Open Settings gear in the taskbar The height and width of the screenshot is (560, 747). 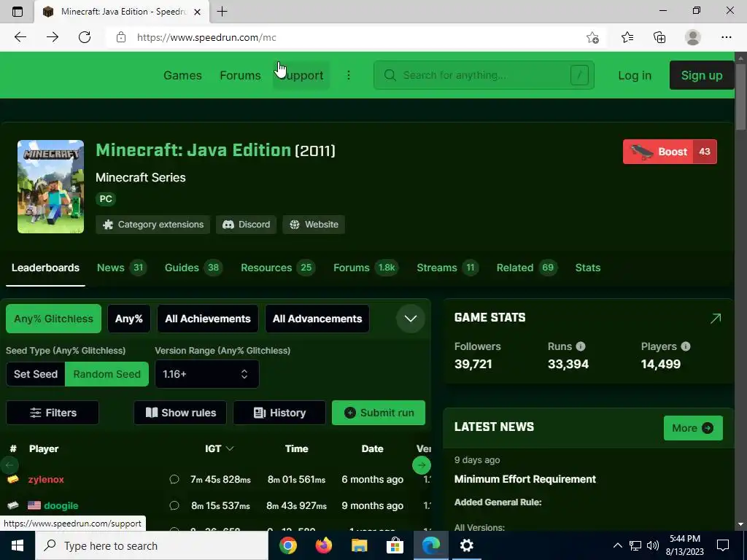tap(466, 545)
